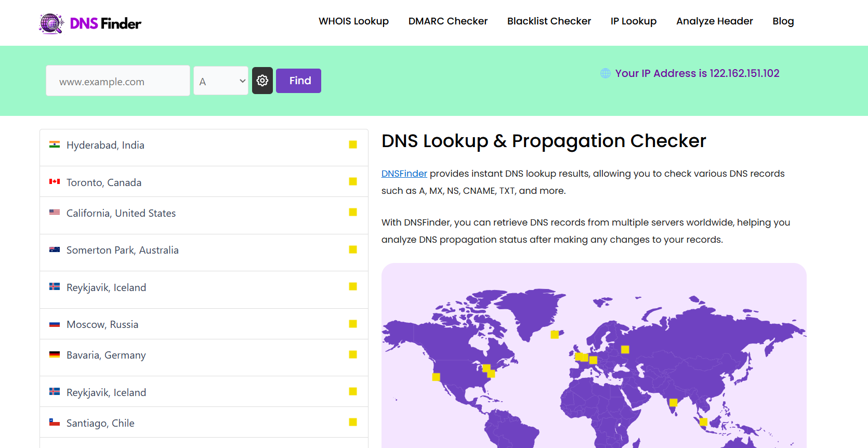Select California, United States row text

tap(121, 213)
